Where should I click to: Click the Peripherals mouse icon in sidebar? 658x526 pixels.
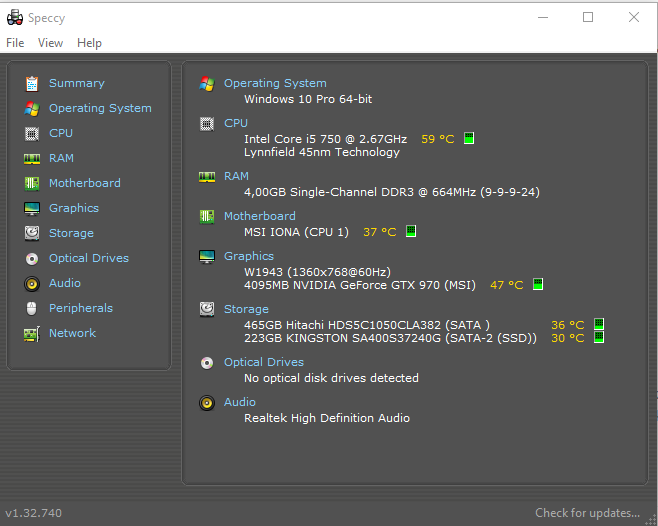click(x=32, y=309)
